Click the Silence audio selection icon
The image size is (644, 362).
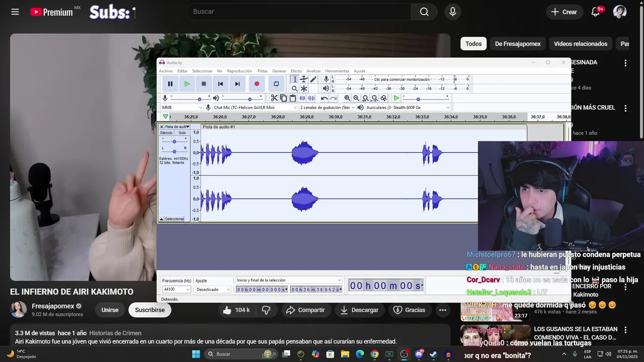(311, 98)
